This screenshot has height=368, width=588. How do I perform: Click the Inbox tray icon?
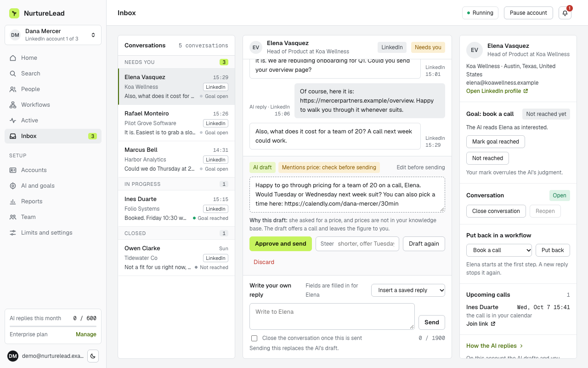(x=13, y=136)
